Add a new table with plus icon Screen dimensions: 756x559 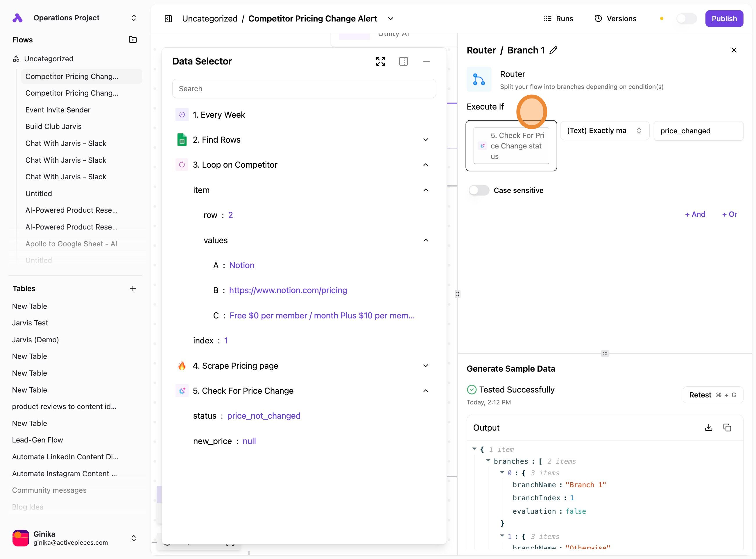tap(133, 288)
